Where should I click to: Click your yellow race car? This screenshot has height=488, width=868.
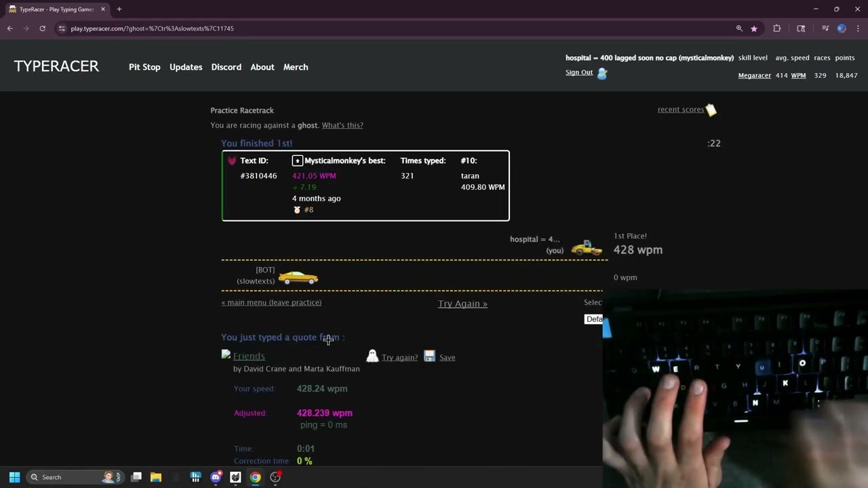pyautogui.click(x=587, y=249)
